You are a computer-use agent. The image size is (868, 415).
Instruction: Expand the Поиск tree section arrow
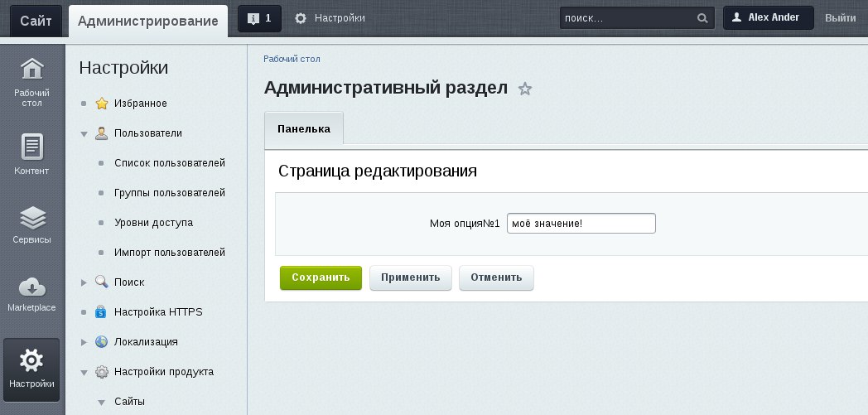tap(84, 282)
